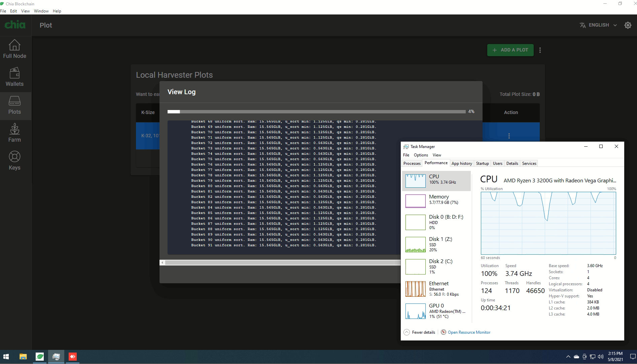Screen dimensions: 637x364
Task: Open the Details tab in Task Manager
Action: [512, 163]
